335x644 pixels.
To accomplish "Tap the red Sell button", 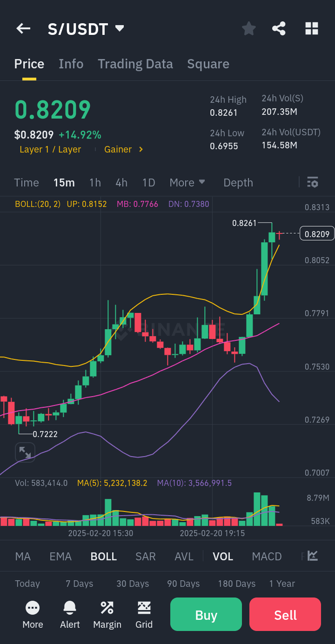I will pos(285,614).
